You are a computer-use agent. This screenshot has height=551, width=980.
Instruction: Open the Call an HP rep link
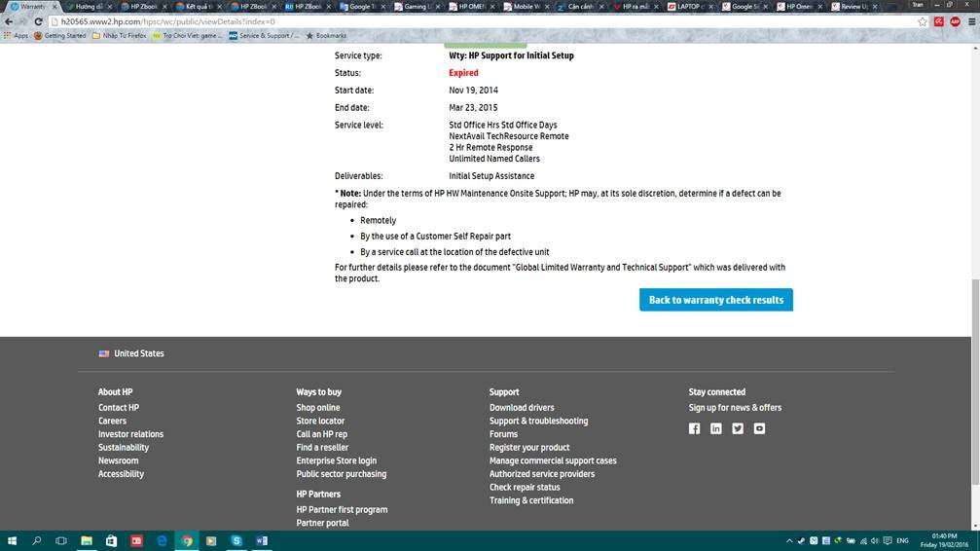point(322,434)
